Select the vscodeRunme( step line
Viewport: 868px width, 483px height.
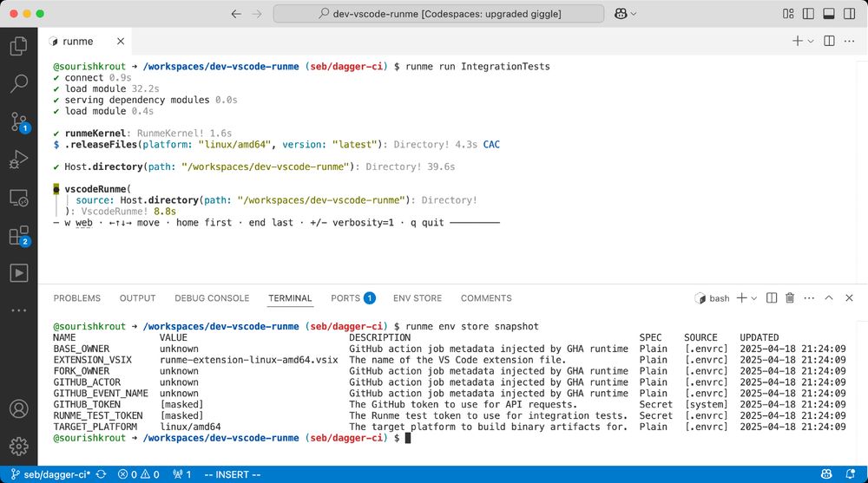click(97, 189)
